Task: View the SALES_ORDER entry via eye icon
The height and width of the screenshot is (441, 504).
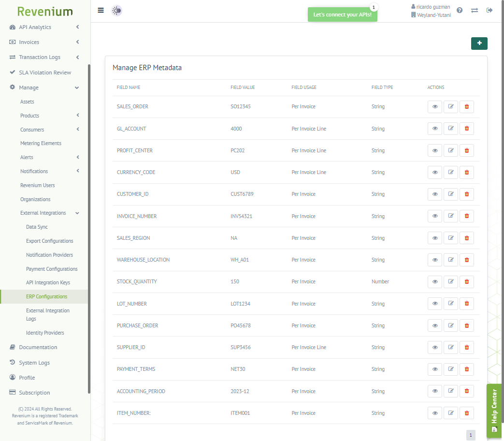Action: [434, 106]
